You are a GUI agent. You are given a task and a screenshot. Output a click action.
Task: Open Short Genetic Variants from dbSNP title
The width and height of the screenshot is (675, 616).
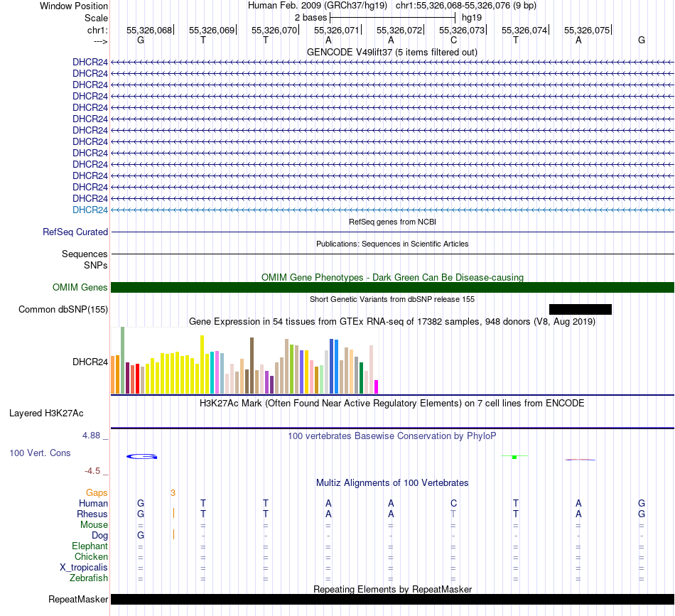pyautogui.click(x=392, y=299)
